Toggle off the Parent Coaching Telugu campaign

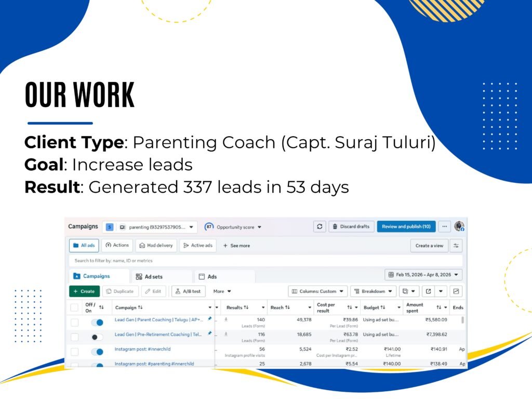(97, 322)
